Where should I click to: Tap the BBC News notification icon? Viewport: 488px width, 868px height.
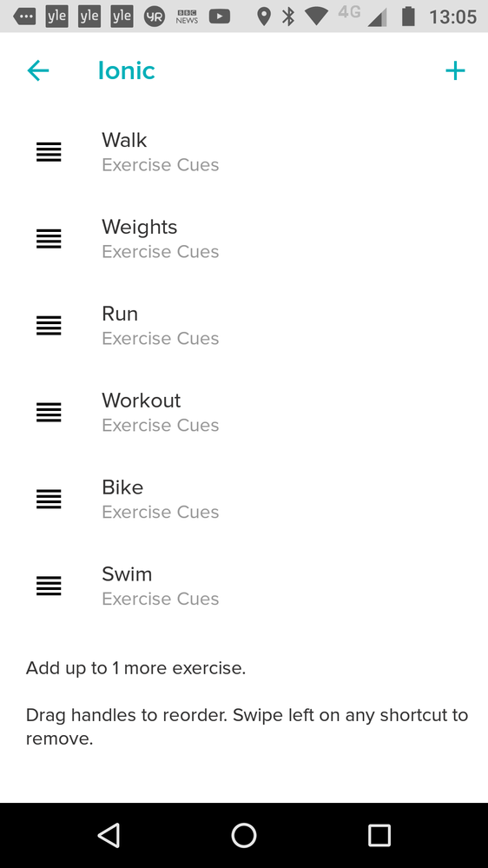click(187, 17)
